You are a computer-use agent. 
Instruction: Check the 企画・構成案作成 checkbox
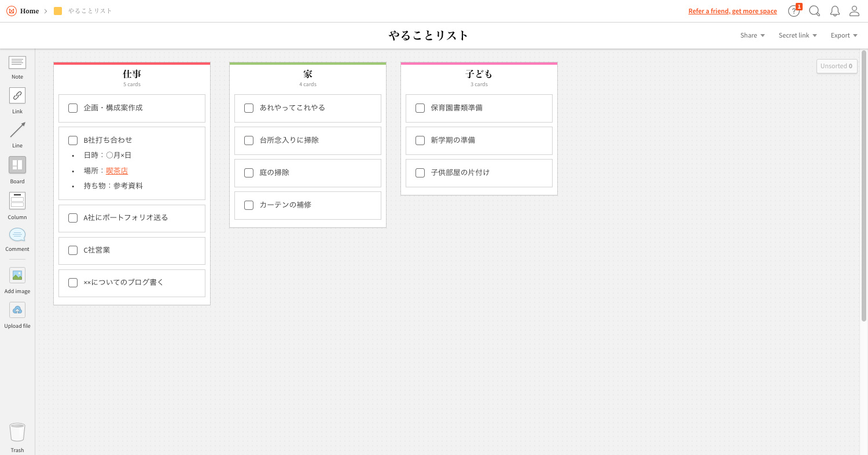[x=73, y=108]
